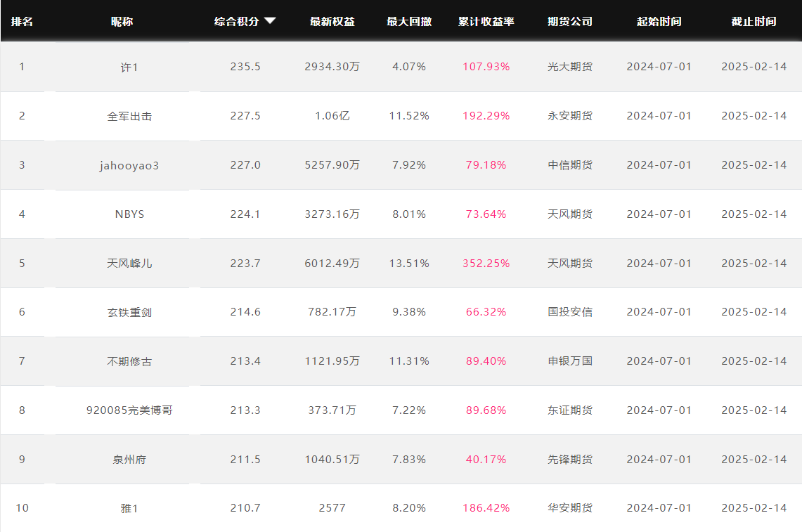Click the drawdown value 11.52%
This screenshot has width=802, height=532.
(409, 116)
